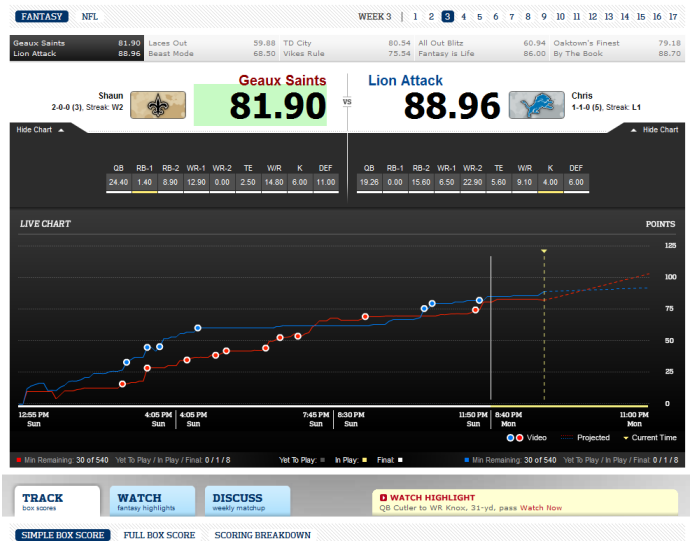Click Lion Attack K score 4.00
690x541 pixels.
[550, 182]
